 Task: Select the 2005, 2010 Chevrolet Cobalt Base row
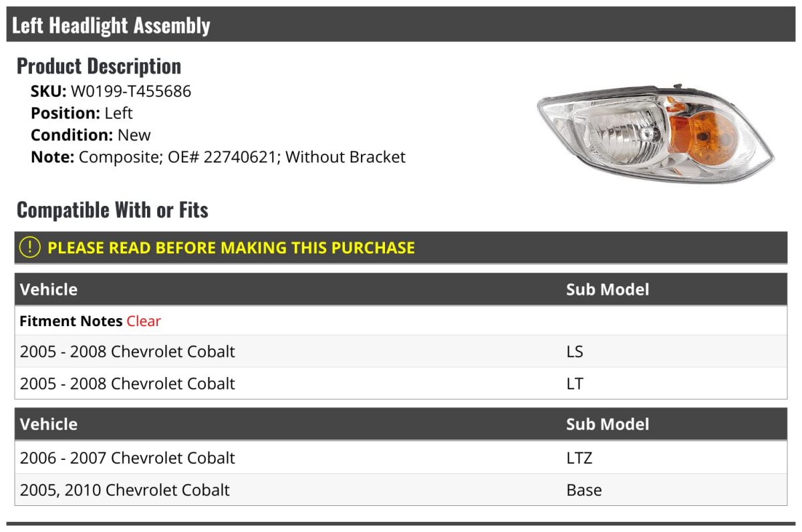coord(401,489)
